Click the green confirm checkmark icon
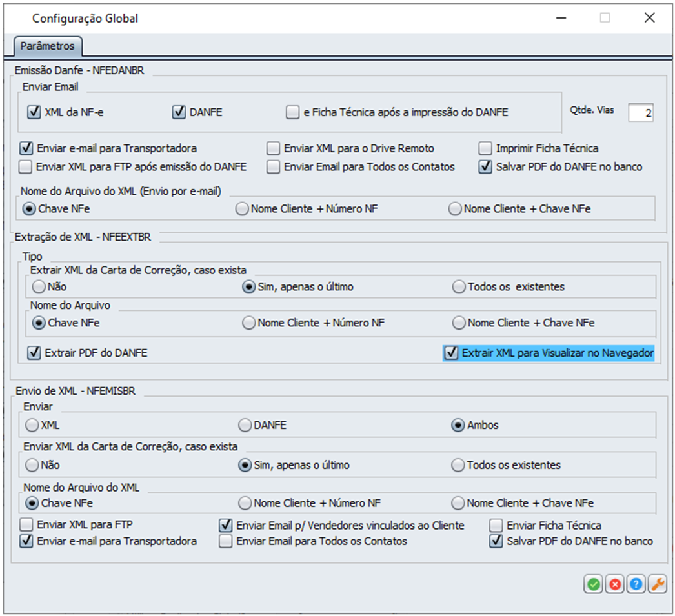Image resolution: width=675 pixels, height=616 pixels. (x=594, y=584)
